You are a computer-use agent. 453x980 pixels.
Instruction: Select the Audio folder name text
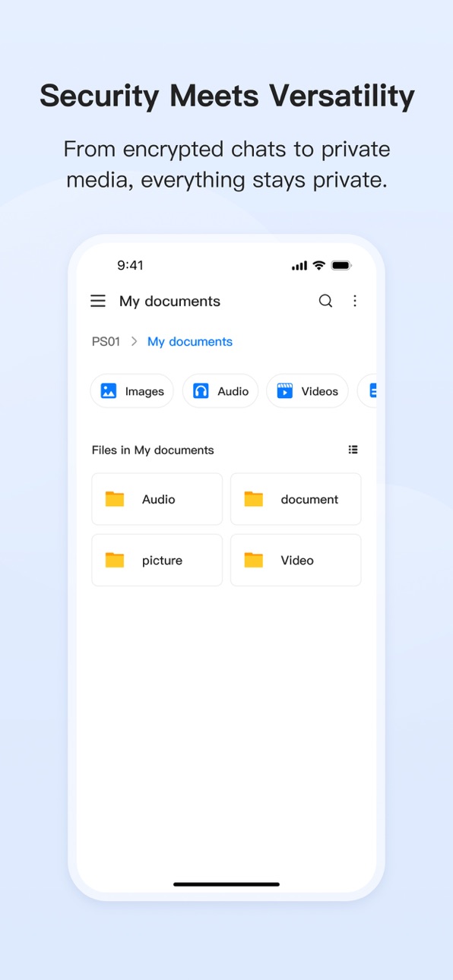[x=158, y=499]
